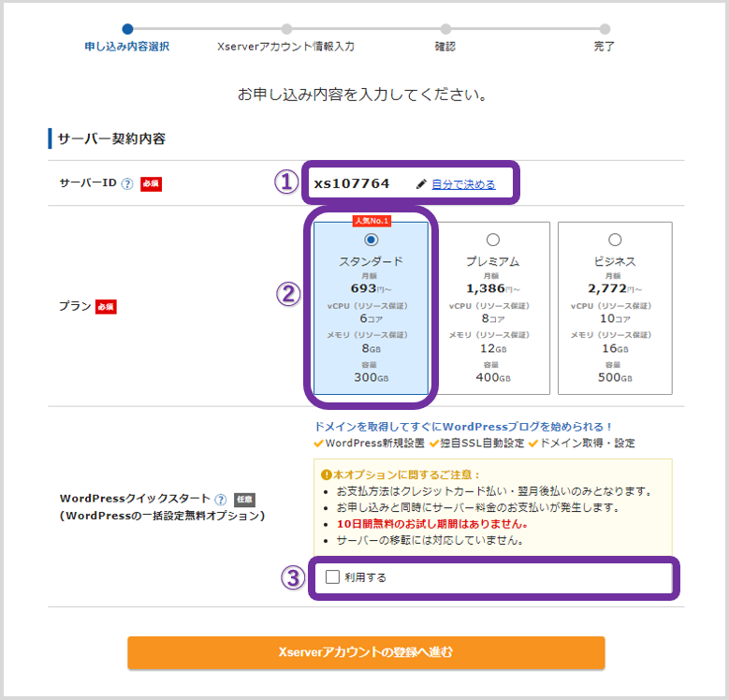This screenshot has height=700, width=729.
Task: Click the 8コア vCPU text in プレミアム
Action: [x=493, y=319]
